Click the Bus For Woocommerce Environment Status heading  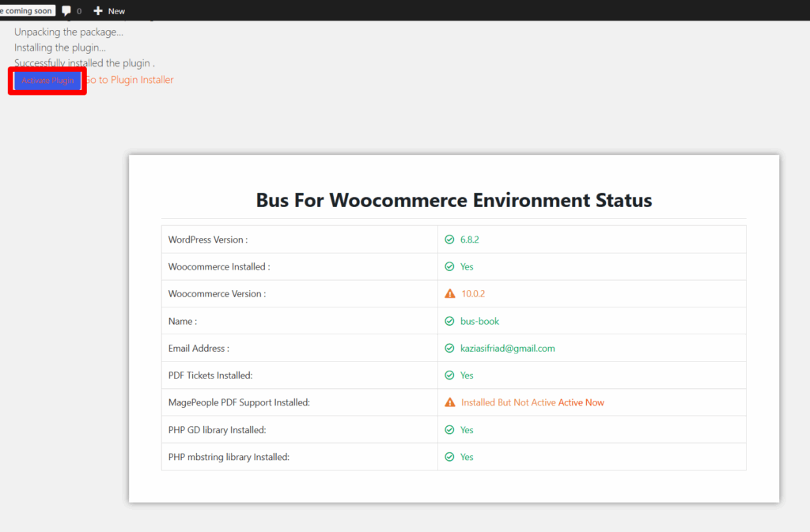(454, 200)
